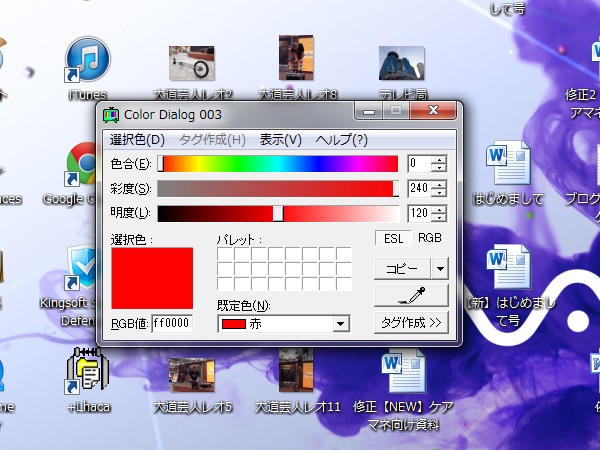This screenshot has width=600, height=450.
Task: Click the first empty パレット cell
Action: (x=225, y=254)
